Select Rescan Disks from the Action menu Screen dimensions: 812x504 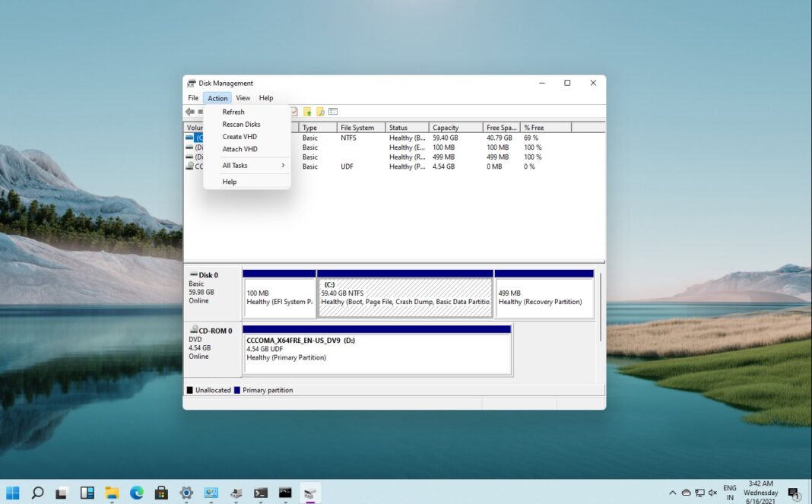click(x=240, y=124)
